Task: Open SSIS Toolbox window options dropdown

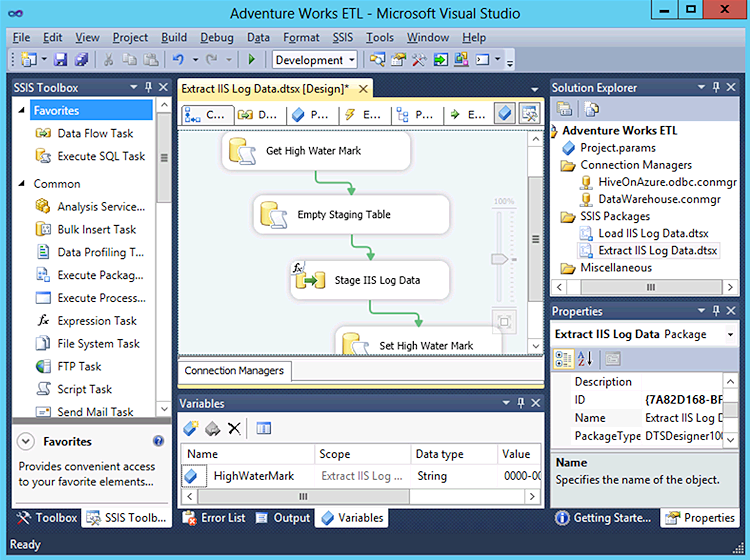Action: pos(134,87)
